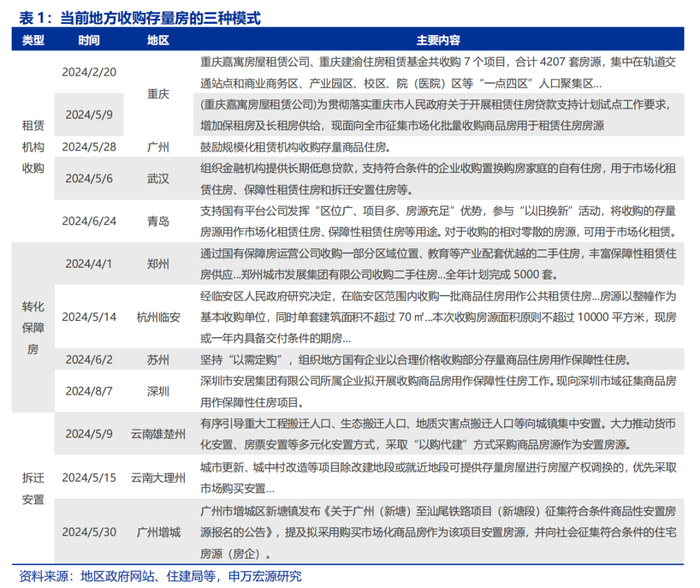Select the region cell '广州'

click(158, 147)
